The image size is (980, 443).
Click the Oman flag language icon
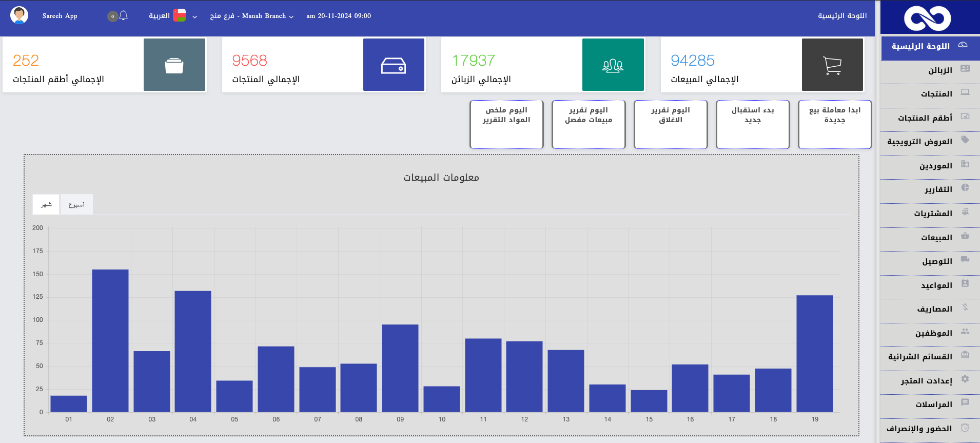[x=180, y=15]
